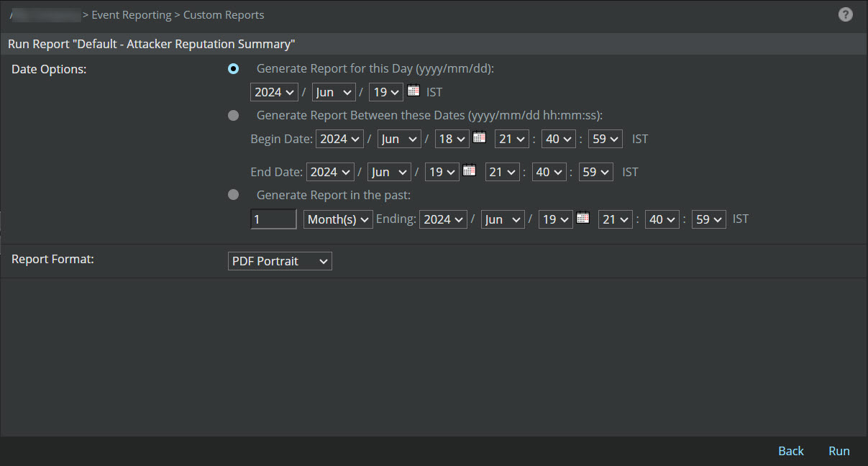Open Begin Date hour dropdown

512,139
